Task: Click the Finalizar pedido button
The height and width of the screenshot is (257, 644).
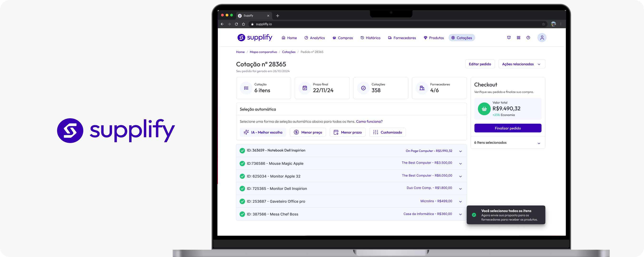Action: click(507, 128)
